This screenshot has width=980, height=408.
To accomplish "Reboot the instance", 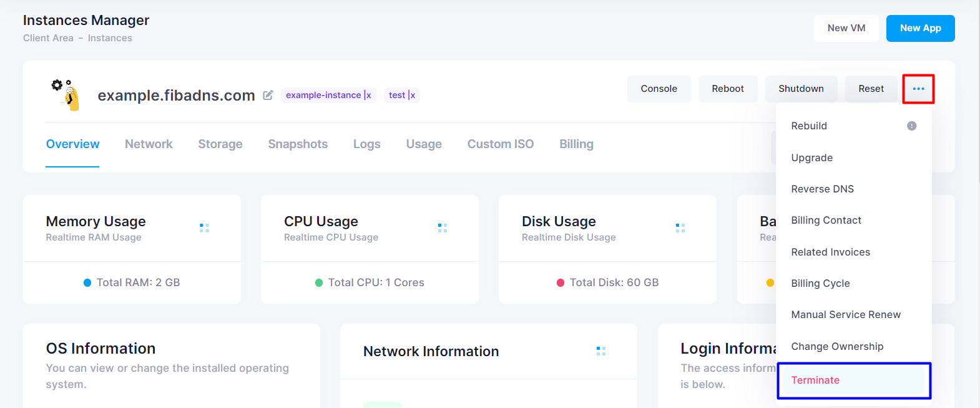I will [x=728, y=89].
